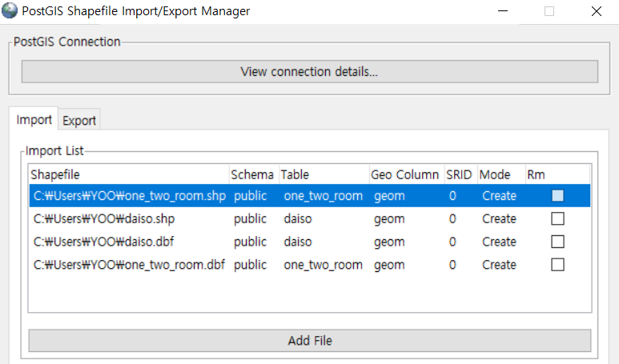Click schema public in one_two_room.shp row
The height and width of the screenshot is (364, 619).
click(x=251, y=196)
